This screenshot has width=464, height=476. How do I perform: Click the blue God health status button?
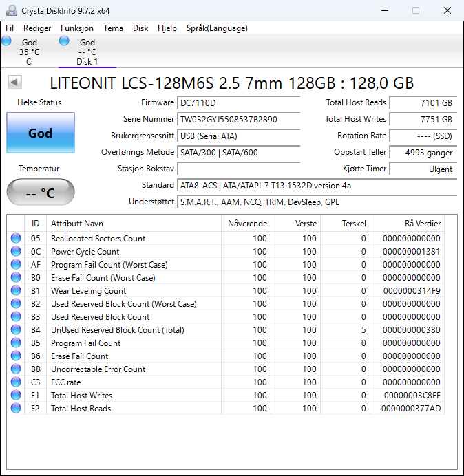[x=41, y=133]
